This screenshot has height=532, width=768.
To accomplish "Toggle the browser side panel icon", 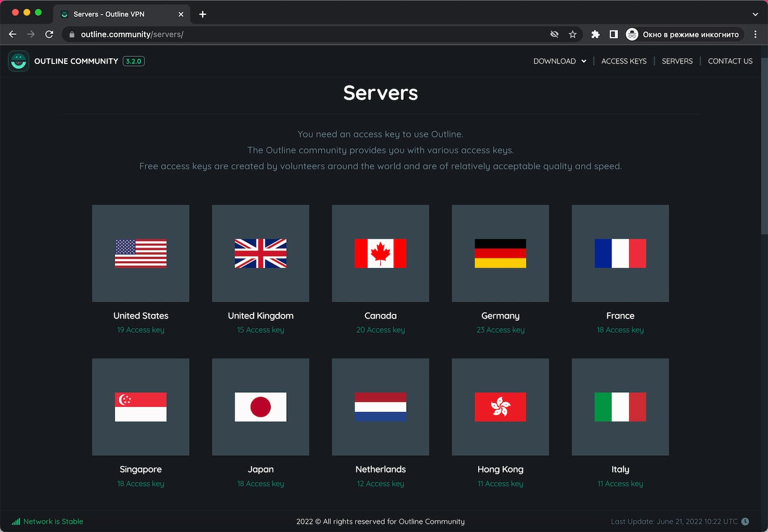I will [613, 34].
